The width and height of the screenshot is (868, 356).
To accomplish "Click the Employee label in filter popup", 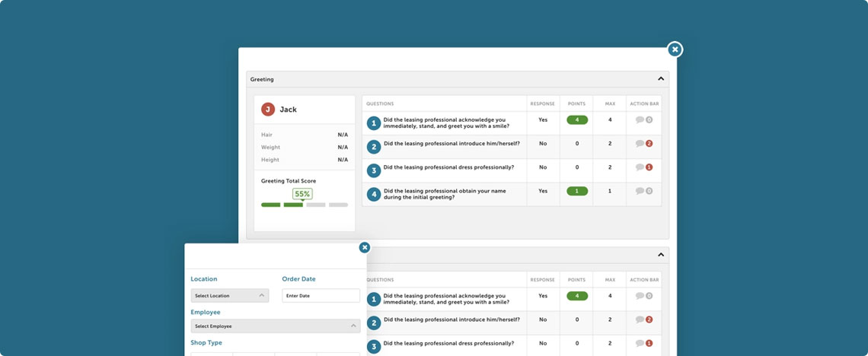I will (x=206, y=313).
